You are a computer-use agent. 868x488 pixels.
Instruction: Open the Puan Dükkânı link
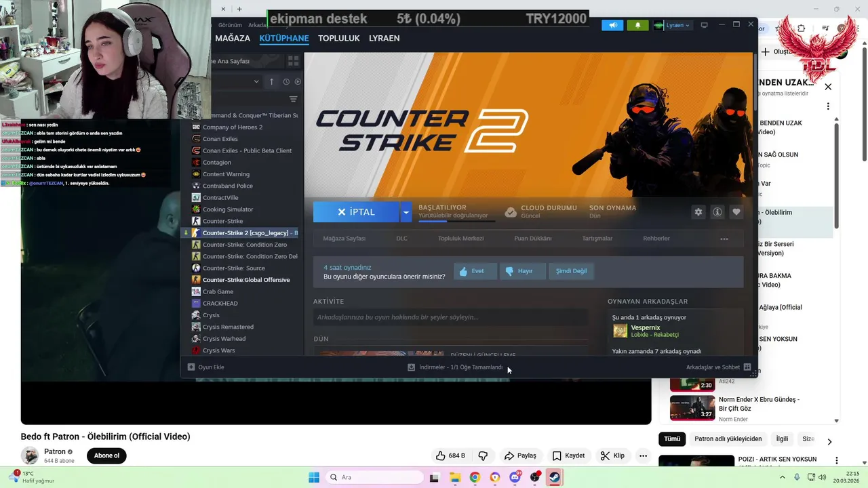coord(533,239)
